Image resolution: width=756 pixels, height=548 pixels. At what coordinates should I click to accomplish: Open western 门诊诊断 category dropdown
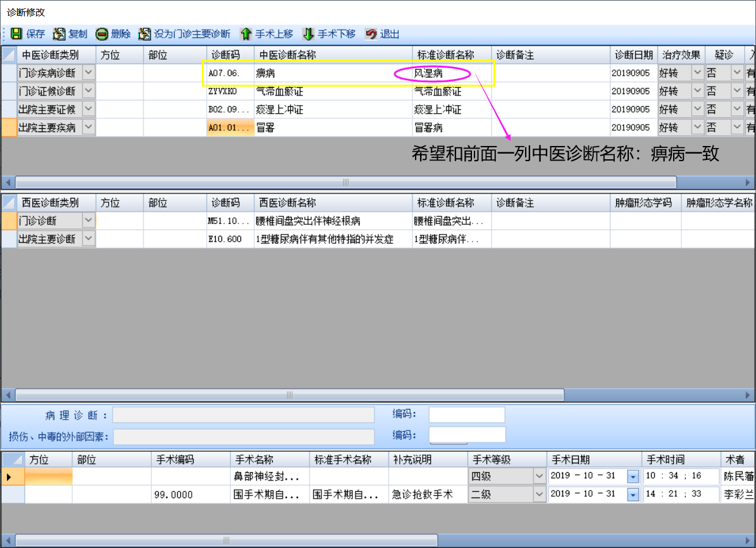(88, 221)
